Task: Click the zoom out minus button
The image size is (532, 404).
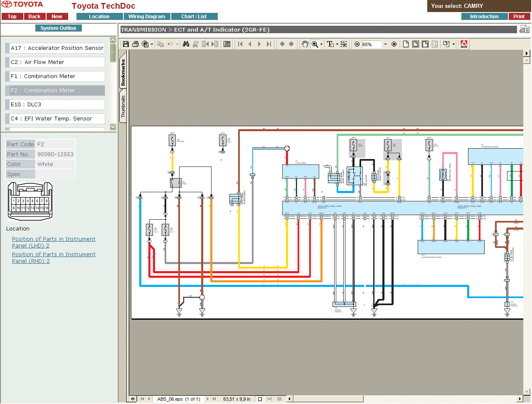Action: [x=357, y=44]
